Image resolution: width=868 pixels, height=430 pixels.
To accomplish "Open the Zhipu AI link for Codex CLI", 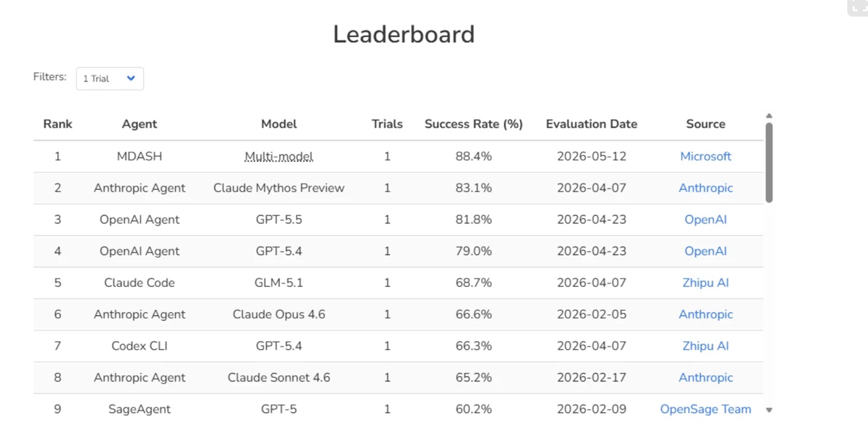I will pos(706,346).
